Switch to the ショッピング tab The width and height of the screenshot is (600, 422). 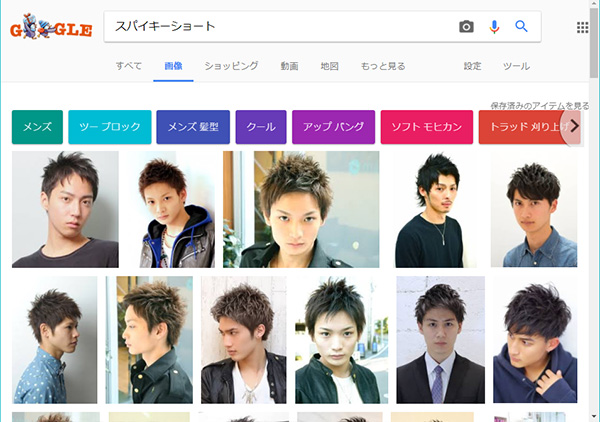(231, 66)
